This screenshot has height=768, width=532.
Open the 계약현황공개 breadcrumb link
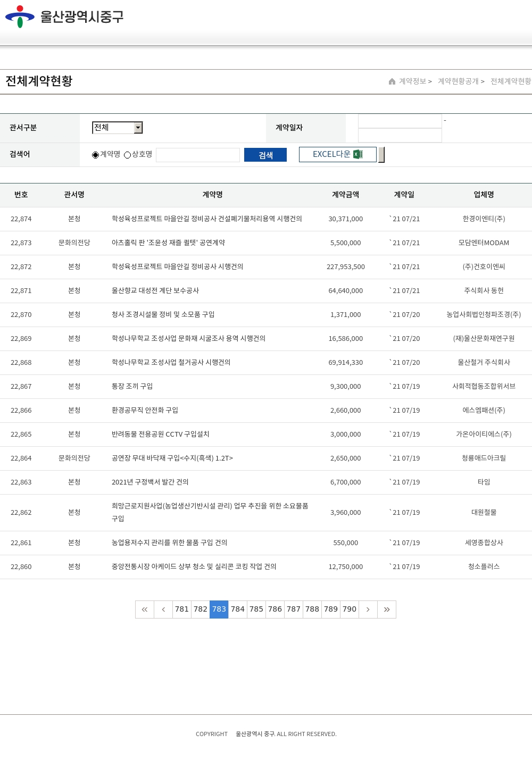(x=458, y=81)
